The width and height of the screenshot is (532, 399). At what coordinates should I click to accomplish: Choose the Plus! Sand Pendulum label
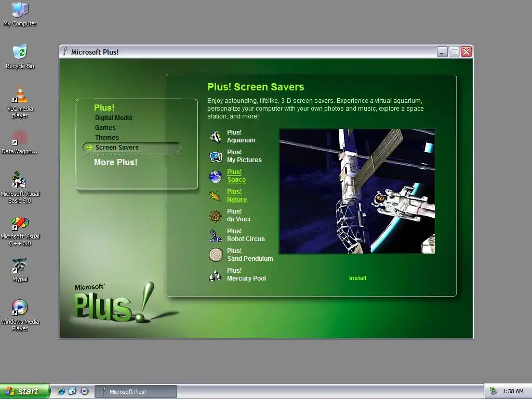250,255
